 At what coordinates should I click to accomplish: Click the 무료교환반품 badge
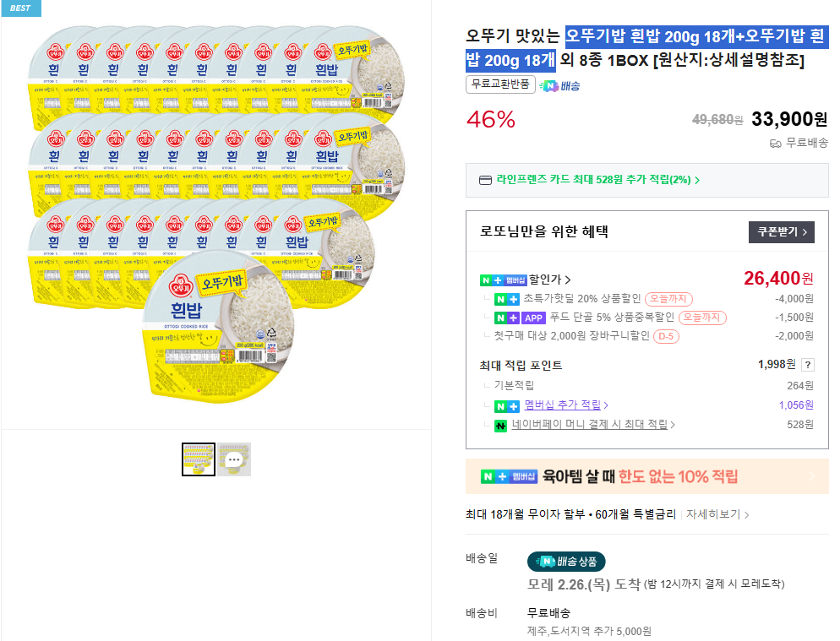(499, 84)
